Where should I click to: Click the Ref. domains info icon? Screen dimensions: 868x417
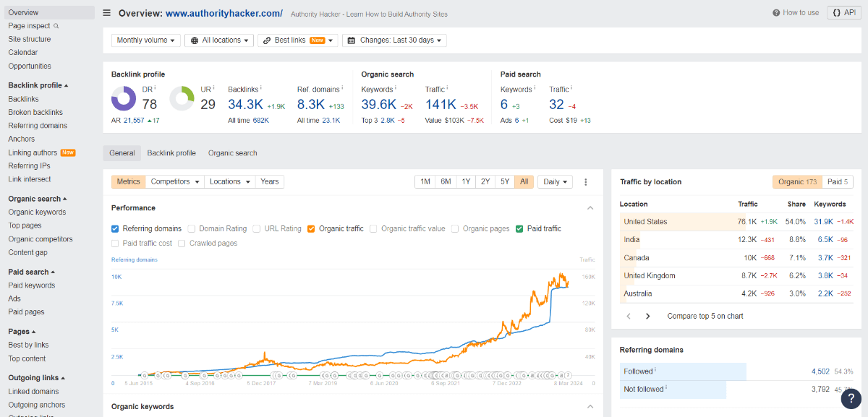[x=342, y=88]
